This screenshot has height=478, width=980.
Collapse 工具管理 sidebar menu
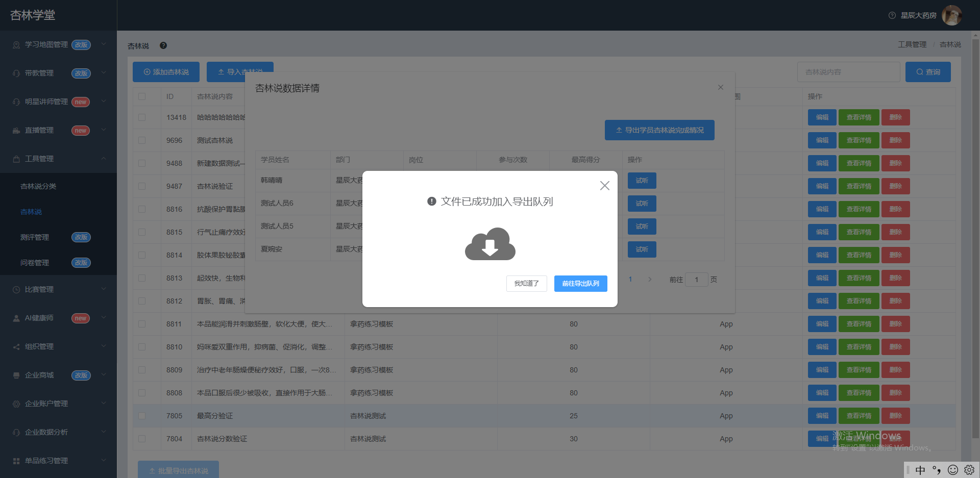click(x=58, y=159)
